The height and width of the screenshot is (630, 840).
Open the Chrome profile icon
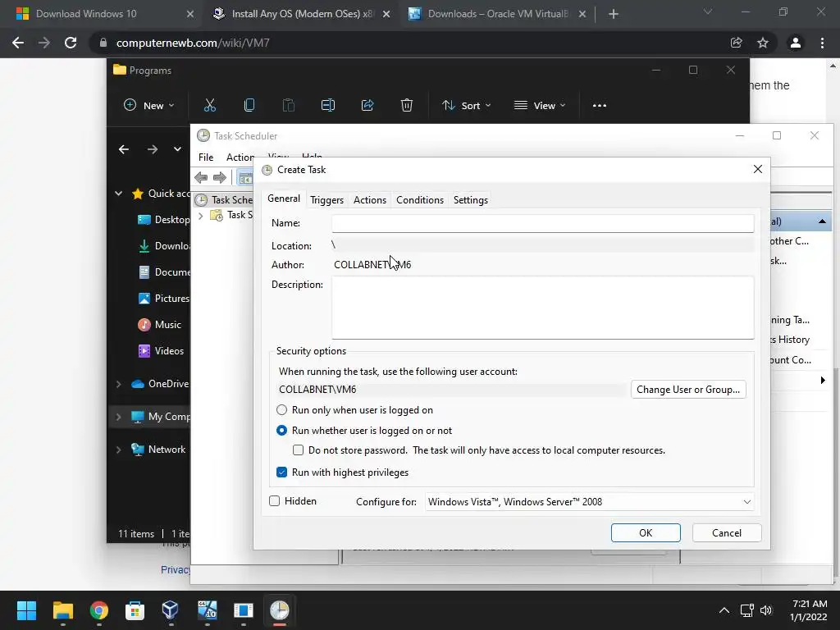tap(796, 43)
